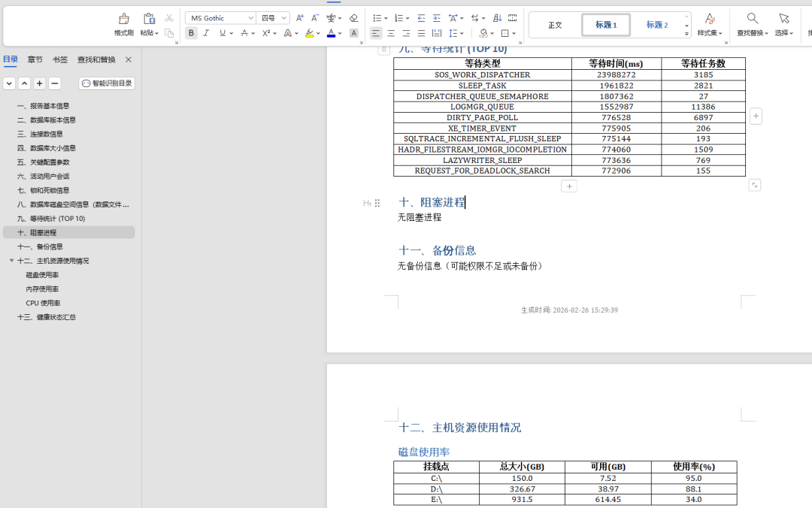Go to CPU 使用率 outline item
The height and width of the screenshot is (508, 812).
[x=43, y=303]
